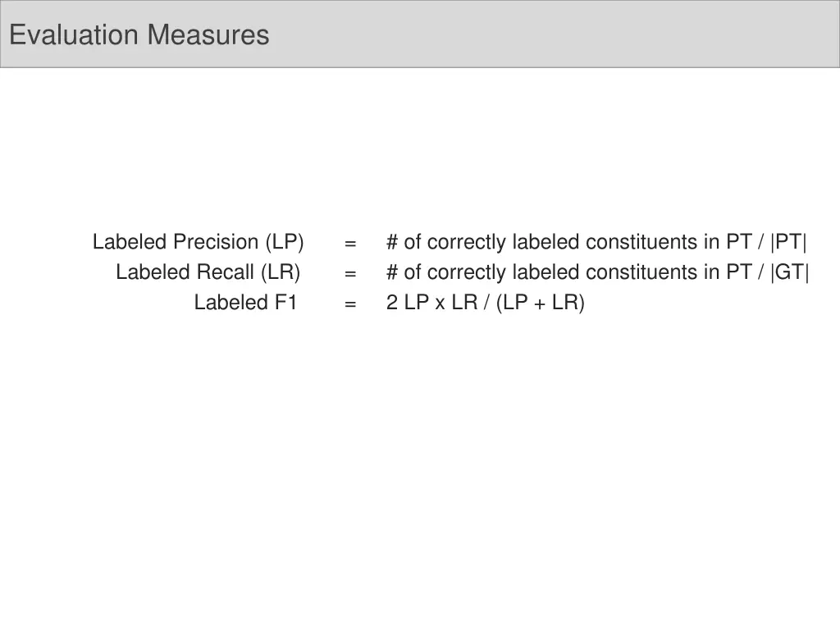Click the "Labeled F1" label
The width and height of the screenshot is (840, 630).
pyautogui.click(x=245, y=303)
